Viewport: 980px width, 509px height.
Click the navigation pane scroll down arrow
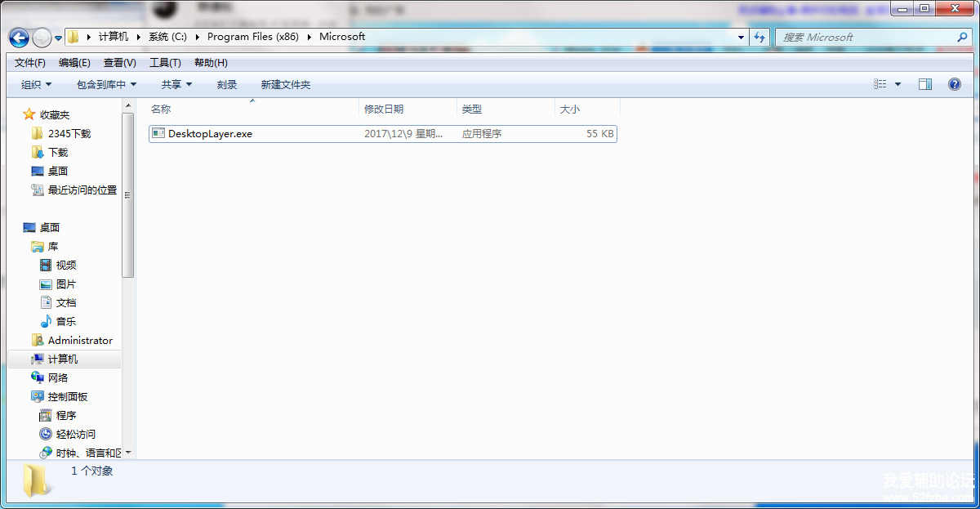[x=128, y=452]
